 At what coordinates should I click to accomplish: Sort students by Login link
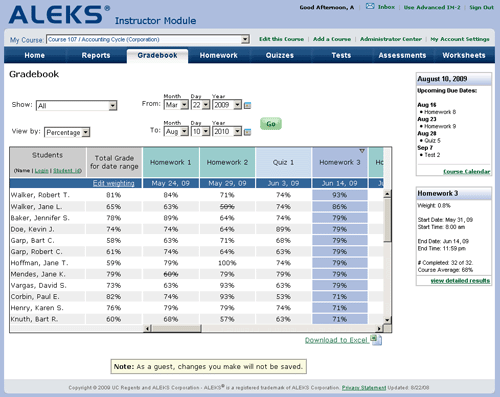(41, 171)
